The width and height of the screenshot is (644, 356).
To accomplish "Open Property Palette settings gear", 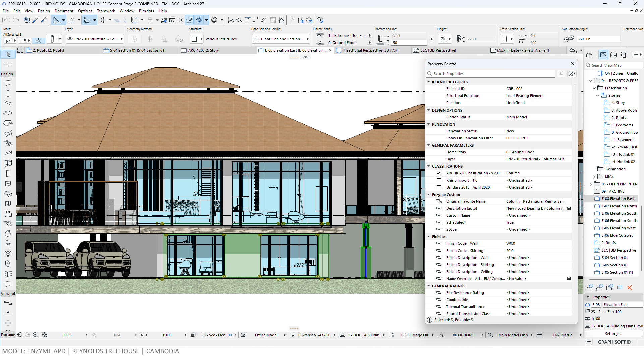I will (x=571, y=74).
